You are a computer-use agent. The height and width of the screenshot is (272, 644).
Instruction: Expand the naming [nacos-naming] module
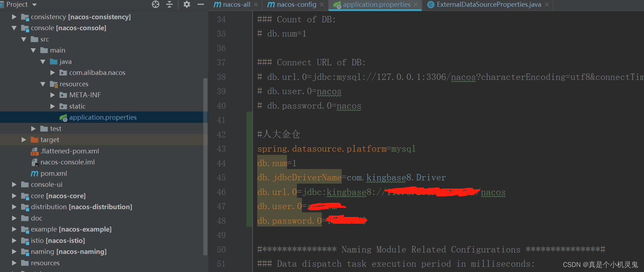[14, 251]
